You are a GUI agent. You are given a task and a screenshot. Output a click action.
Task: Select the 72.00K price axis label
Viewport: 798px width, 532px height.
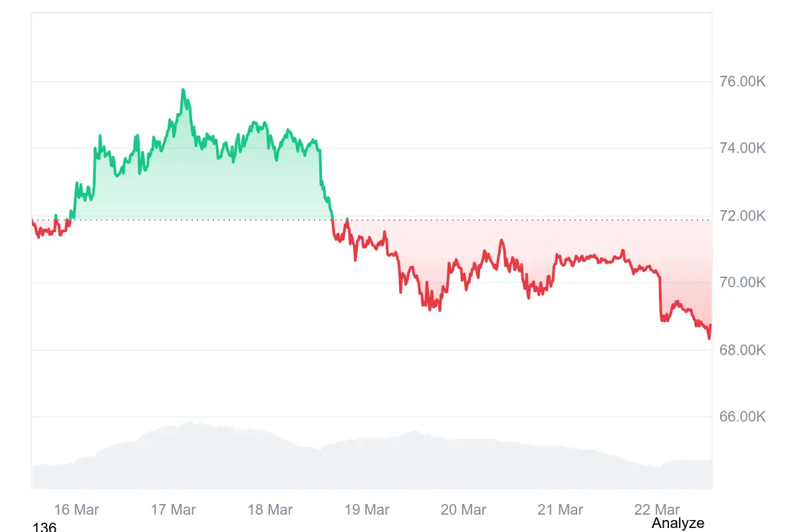tap(743, 215)
